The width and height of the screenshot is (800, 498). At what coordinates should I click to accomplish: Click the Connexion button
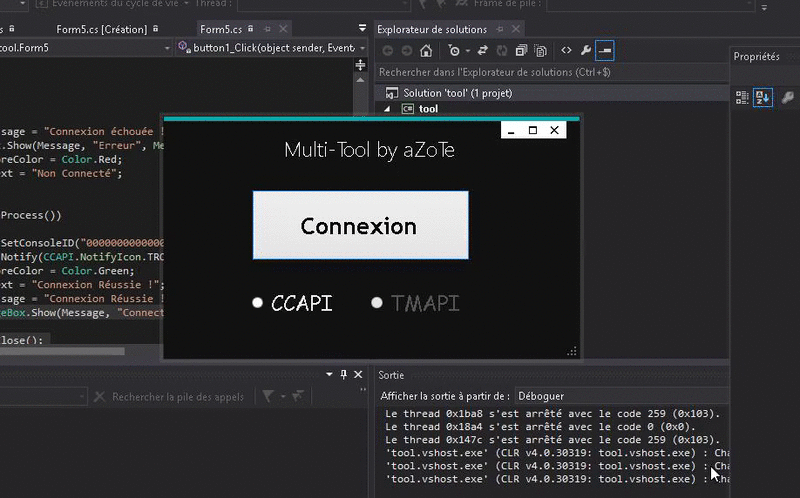tap(361, 225)
